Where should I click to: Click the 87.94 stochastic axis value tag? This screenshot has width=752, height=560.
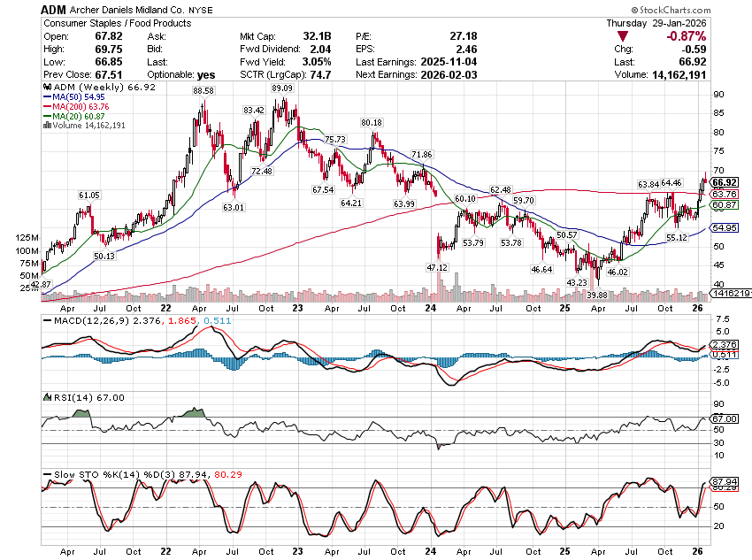click(724, 484)
